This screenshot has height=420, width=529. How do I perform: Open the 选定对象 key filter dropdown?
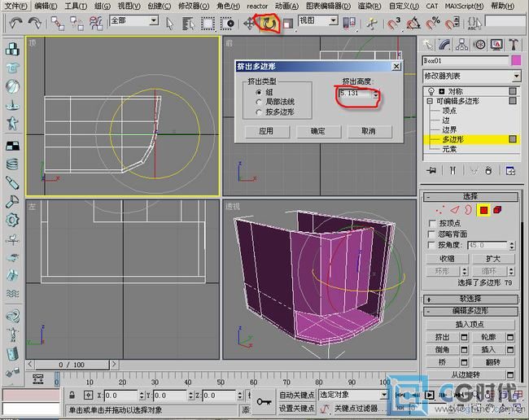pos(384,395)
